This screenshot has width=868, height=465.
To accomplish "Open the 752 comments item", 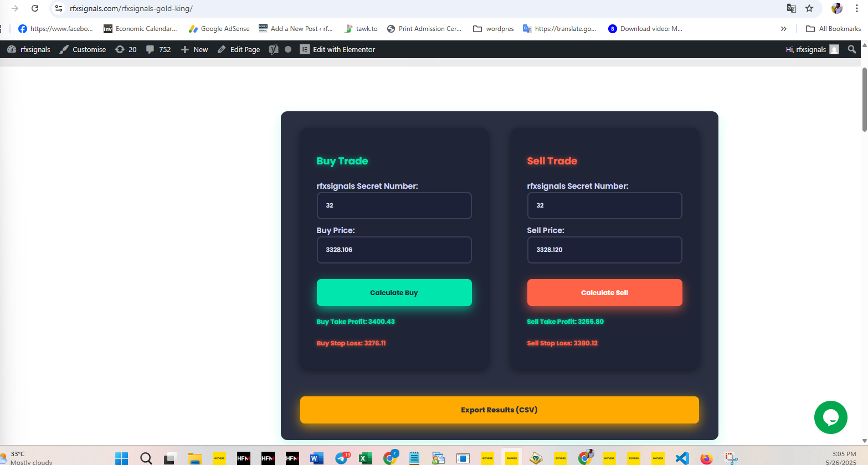I will click(x=158, y=49).
